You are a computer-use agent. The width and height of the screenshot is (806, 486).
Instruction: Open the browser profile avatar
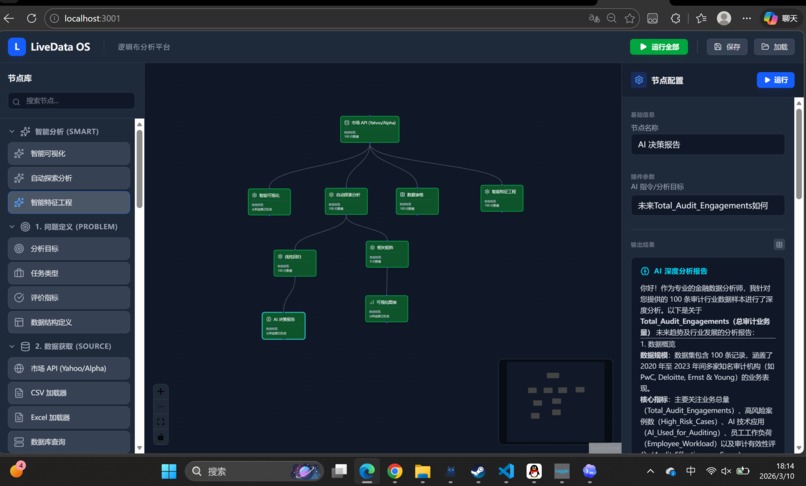pos(724,19)
